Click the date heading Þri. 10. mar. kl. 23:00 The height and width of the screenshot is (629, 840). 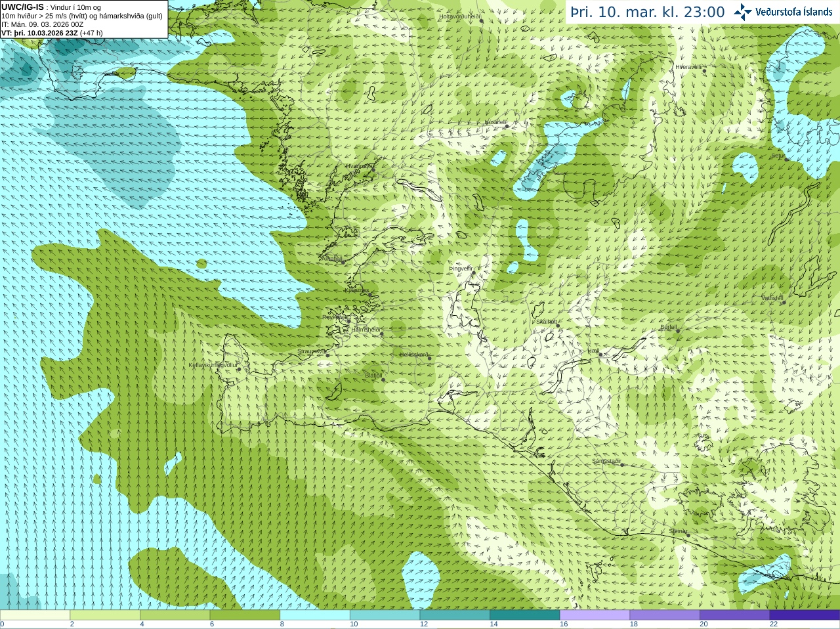tap(648, 12)
